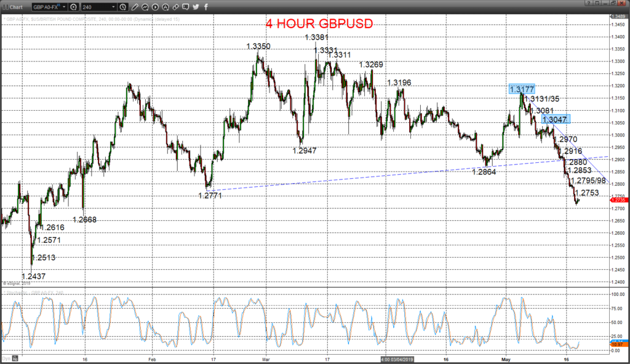The width and height of the screenshot is (630, 364).
Task: Click the question mark help button
Action: (x=589, y=3)
